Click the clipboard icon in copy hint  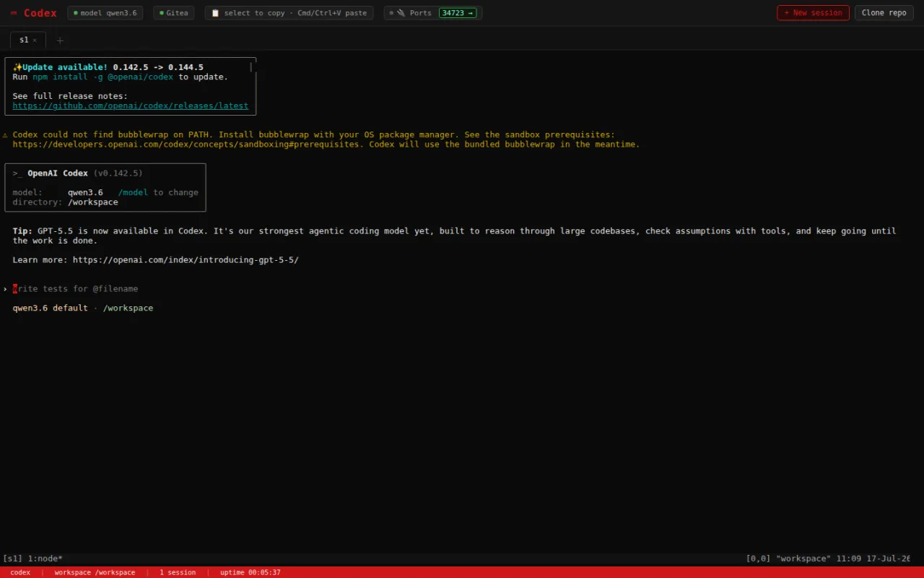215,13
